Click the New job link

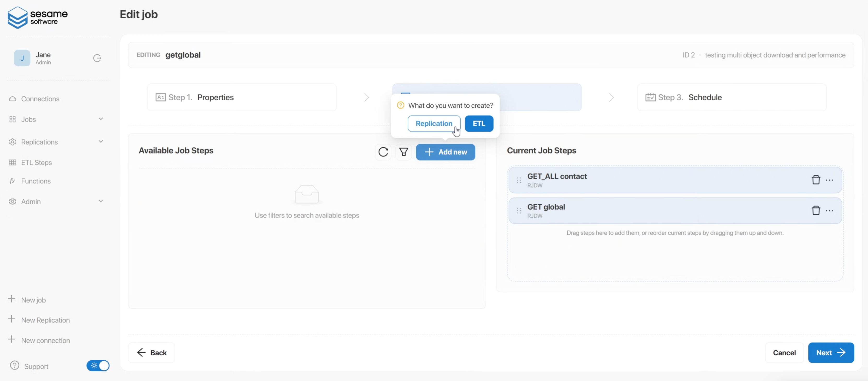[x=33, y=300]
